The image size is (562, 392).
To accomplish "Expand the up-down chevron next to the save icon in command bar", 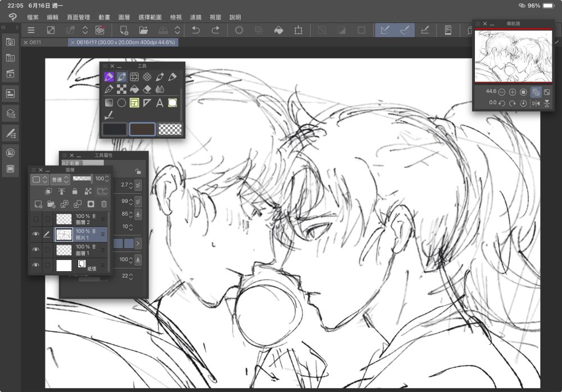I will tap(177, 30).
